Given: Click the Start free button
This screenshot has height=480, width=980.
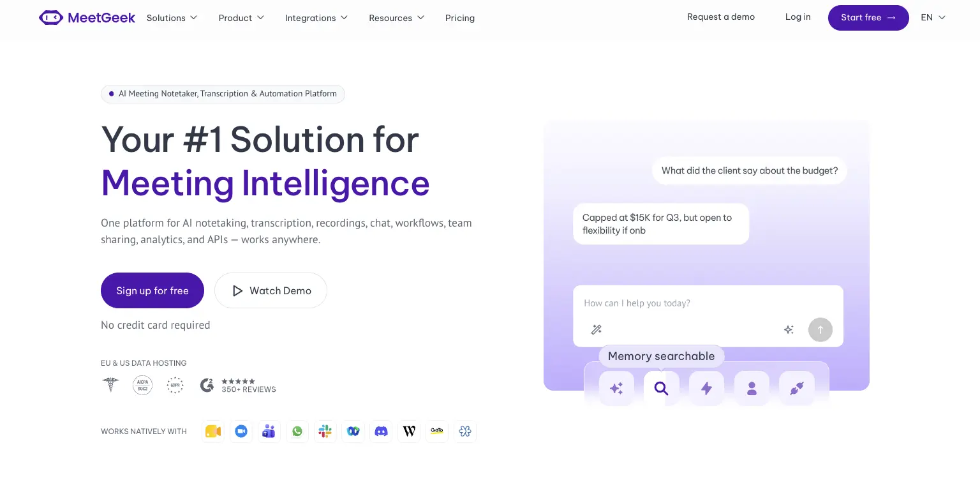Looking at the screenshot, I should pyautogui.click(x=868, y=18).
